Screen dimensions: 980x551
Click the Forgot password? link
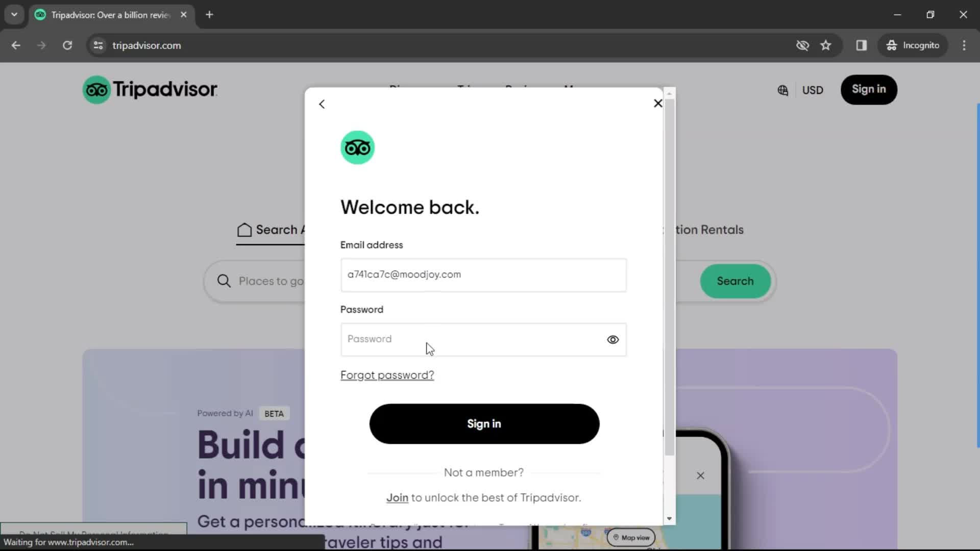[387, 375]
